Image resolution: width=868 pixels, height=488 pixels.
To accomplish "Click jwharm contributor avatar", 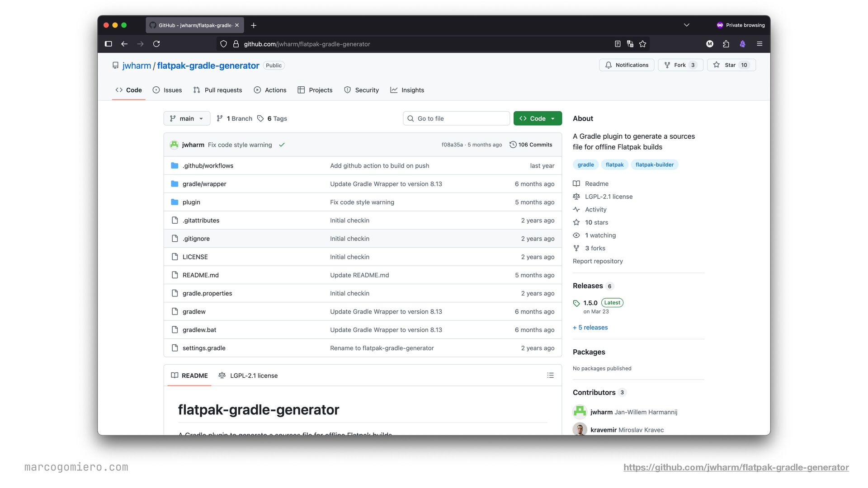I will pyautogui.click(x=580, y=412).
